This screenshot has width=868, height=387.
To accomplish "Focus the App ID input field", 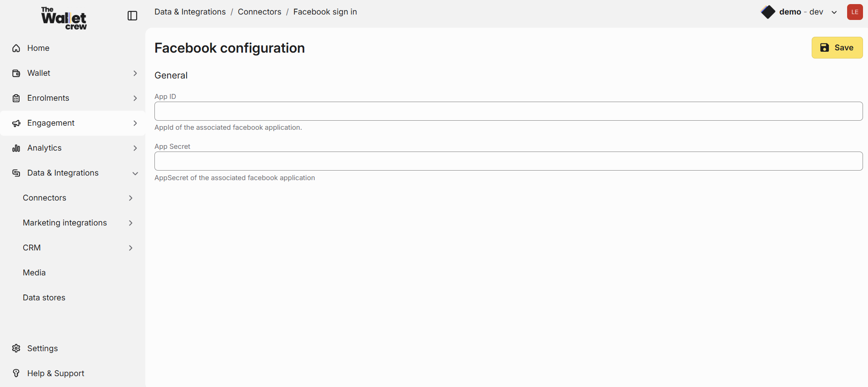I will [508, 111].
